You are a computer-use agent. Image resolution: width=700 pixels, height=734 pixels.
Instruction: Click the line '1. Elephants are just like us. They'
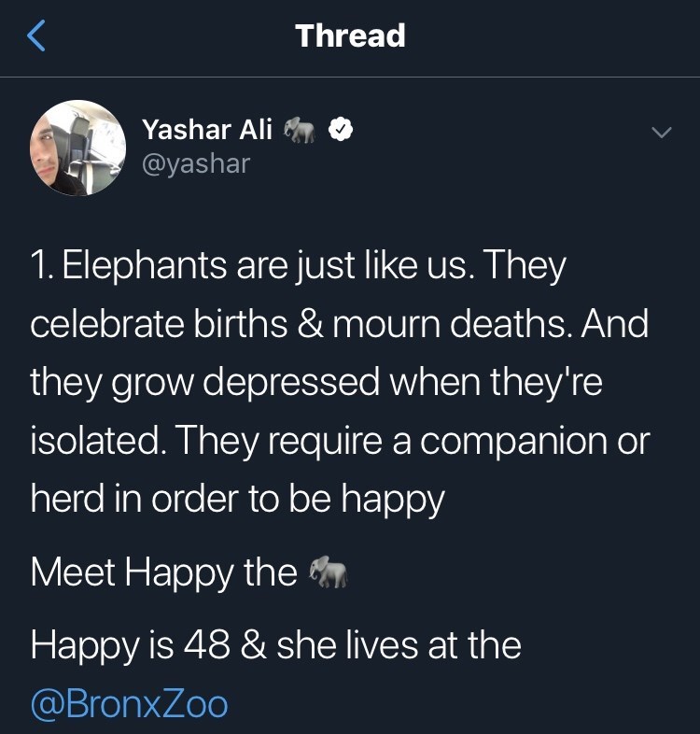[298, 267]
